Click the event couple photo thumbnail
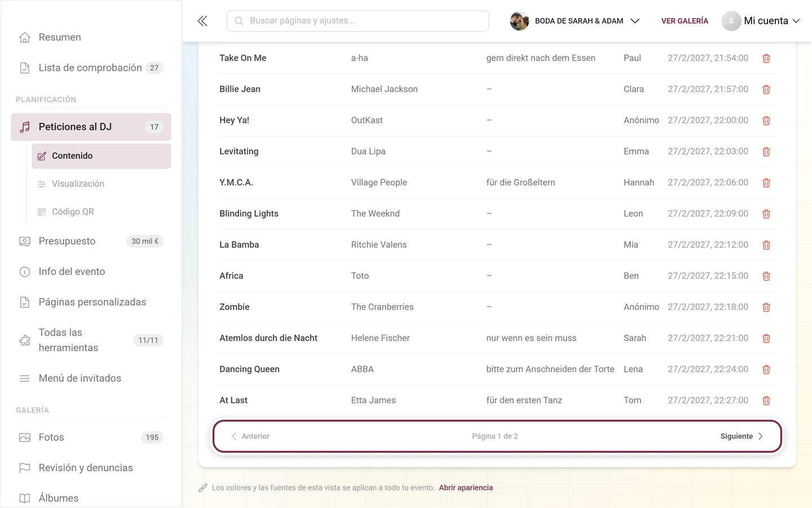Image resolution: width=812 pixels, height=508 pixels. (x=519, y=21)
